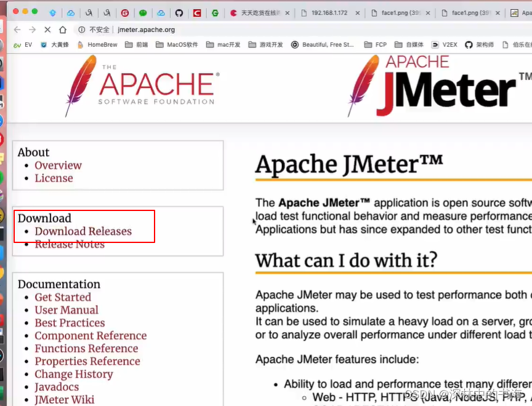The height and width of the screenshot is (406, 532).
Task: Open the Javadocs link
Action: (57, 387)
